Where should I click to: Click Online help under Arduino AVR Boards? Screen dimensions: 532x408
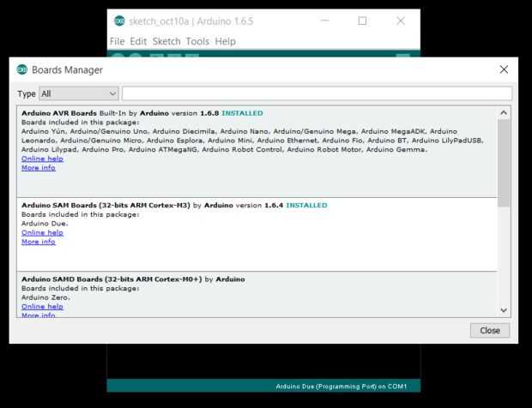tap(42, 159)
